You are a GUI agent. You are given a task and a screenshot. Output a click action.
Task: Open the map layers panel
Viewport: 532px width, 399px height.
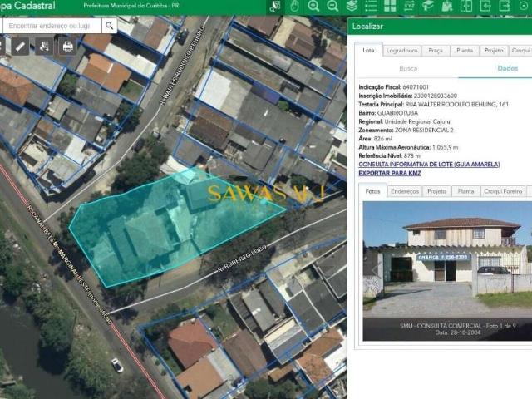coord(352,6)
